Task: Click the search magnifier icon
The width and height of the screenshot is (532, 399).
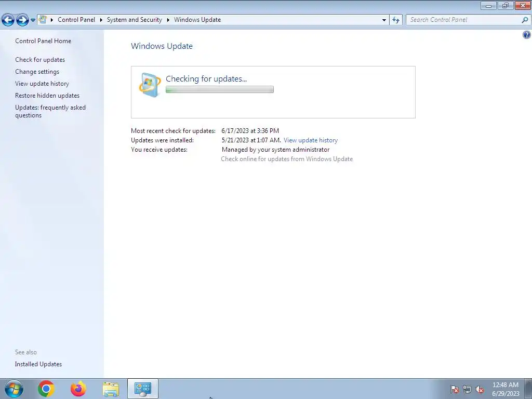Action: coord(525,20)
